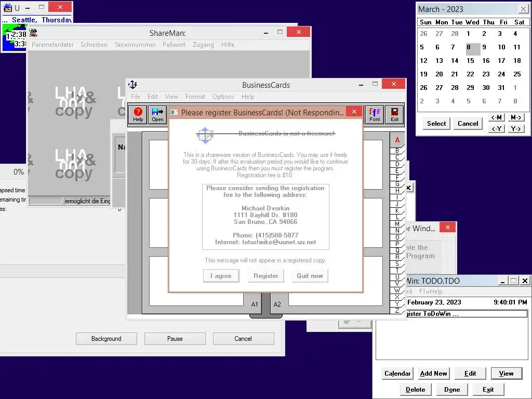
Task: Click the Exit toolbar icon in BusinessCards
Action: [x=394, y=115]
